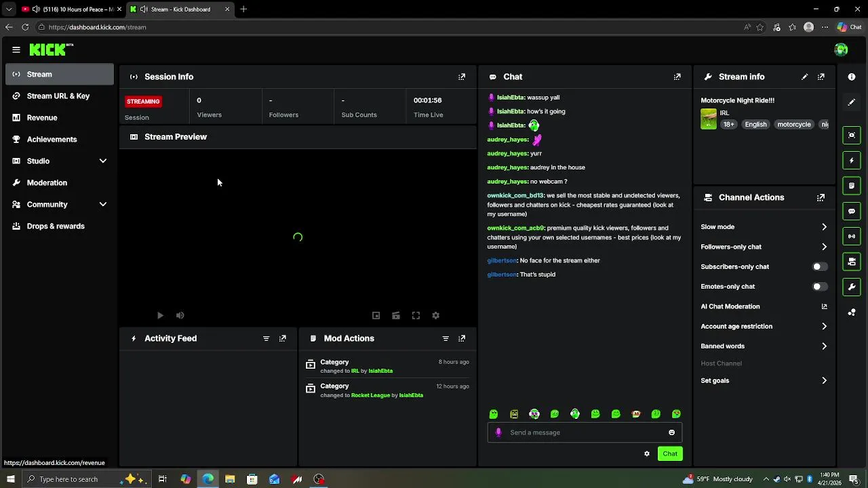Click the pencil edit icon in right rail

tap(852, 102)
